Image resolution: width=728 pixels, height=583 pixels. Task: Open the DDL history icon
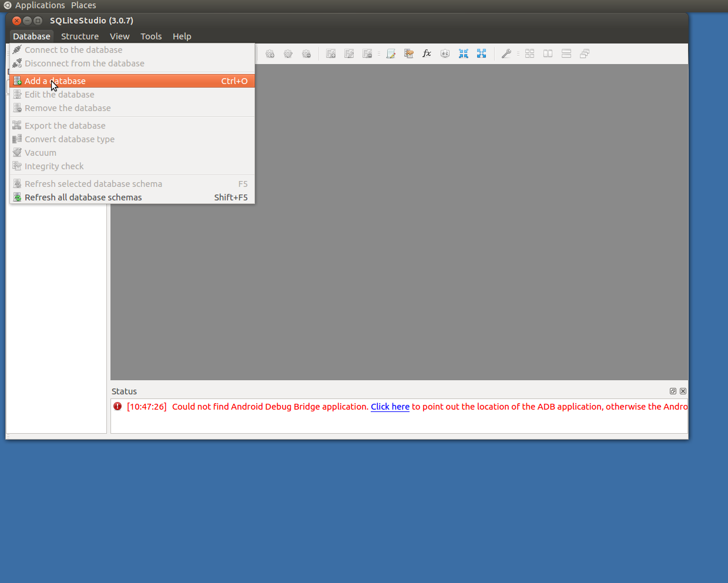click(x=409, y=53)
